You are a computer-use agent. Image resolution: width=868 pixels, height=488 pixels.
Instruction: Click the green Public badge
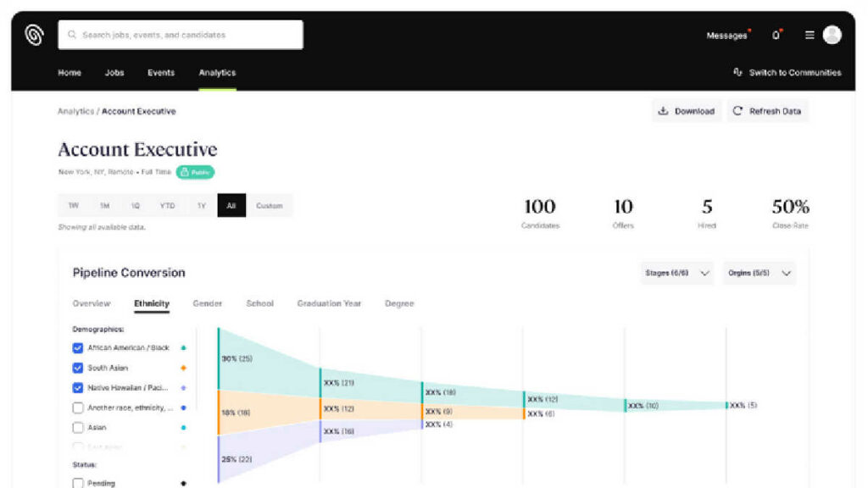(x=195, y=172)
